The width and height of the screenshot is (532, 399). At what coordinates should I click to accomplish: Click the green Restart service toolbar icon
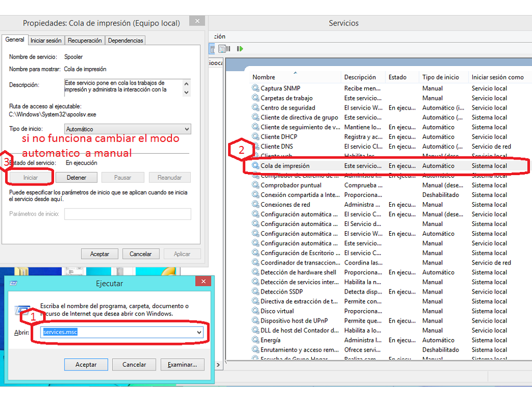pyautogui.click(x=240, y=49)
